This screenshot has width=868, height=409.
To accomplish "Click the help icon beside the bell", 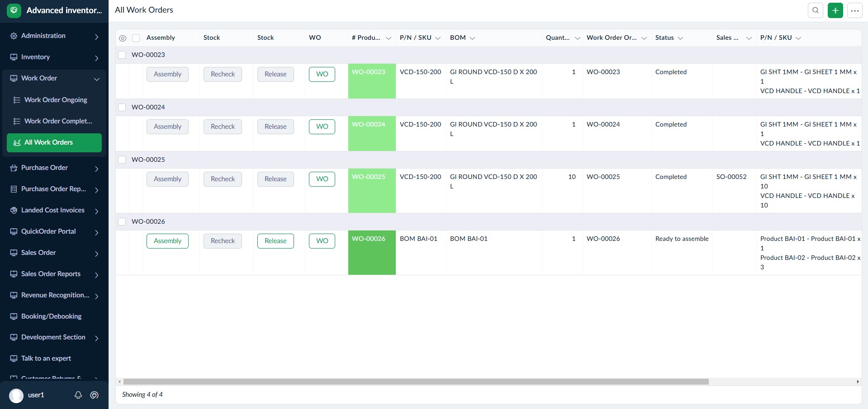I will (x=95, y=395).
